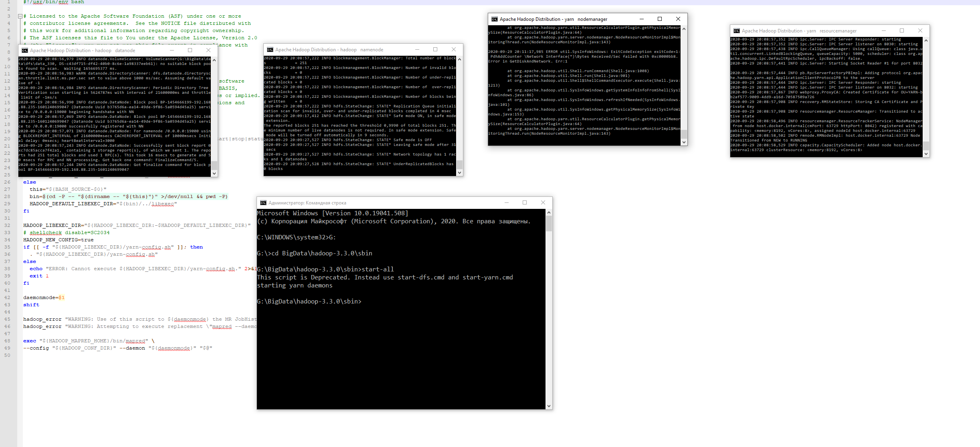Click the Командная строка scrollbar down arrow
980x447 pixels.
point(549,406)
